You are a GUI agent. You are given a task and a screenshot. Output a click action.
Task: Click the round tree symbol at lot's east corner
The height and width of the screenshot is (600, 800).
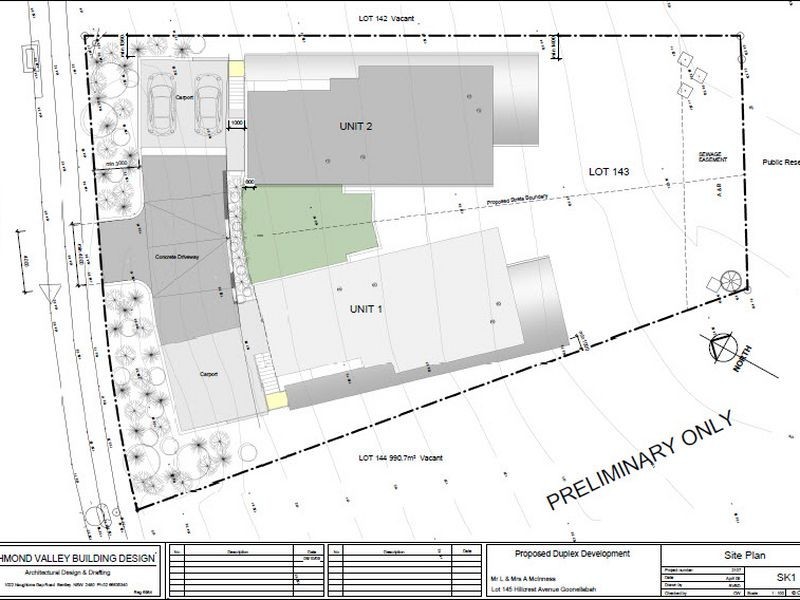(x=730, y=281)
